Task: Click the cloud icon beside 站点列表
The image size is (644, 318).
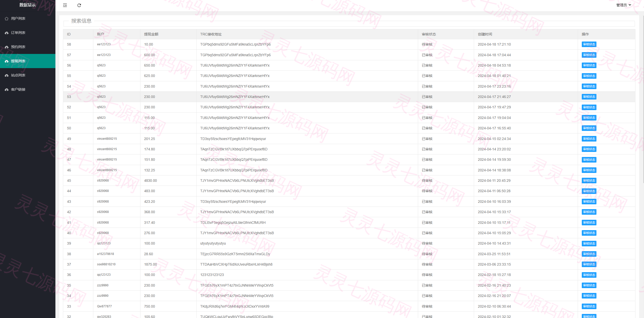Action: (7, 75)
